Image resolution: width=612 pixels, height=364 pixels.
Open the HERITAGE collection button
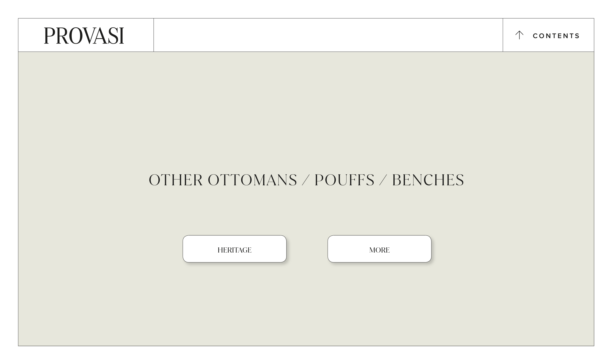234,249
